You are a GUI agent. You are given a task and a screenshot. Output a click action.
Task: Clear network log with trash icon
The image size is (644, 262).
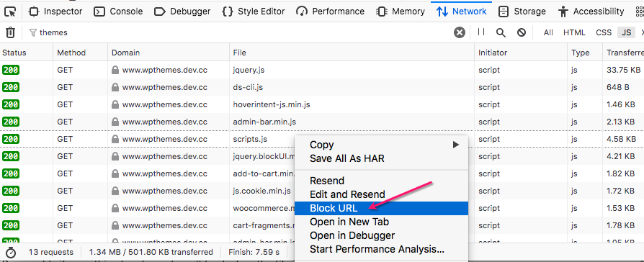[x=10, y=32]
